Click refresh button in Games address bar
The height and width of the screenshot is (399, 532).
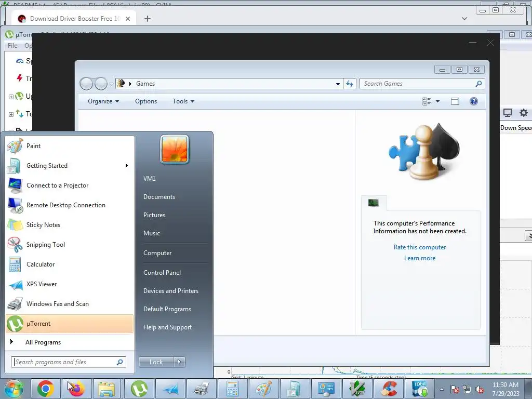(350, 84)
